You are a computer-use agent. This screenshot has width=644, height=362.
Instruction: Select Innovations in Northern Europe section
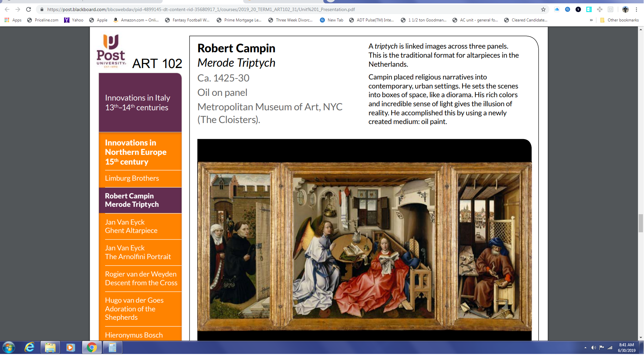tap(140, 152)
